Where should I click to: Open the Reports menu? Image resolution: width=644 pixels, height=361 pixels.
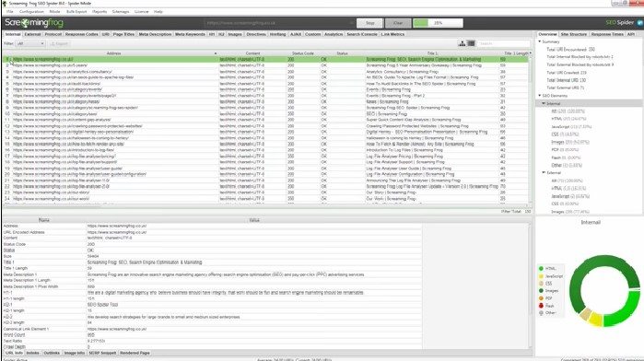coord(100,11)
